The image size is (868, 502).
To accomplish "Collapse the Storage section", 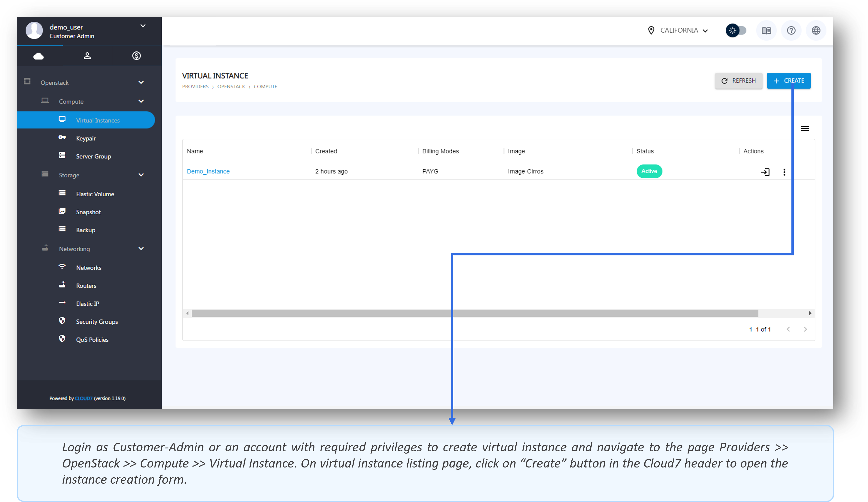I will coord(141,175).
